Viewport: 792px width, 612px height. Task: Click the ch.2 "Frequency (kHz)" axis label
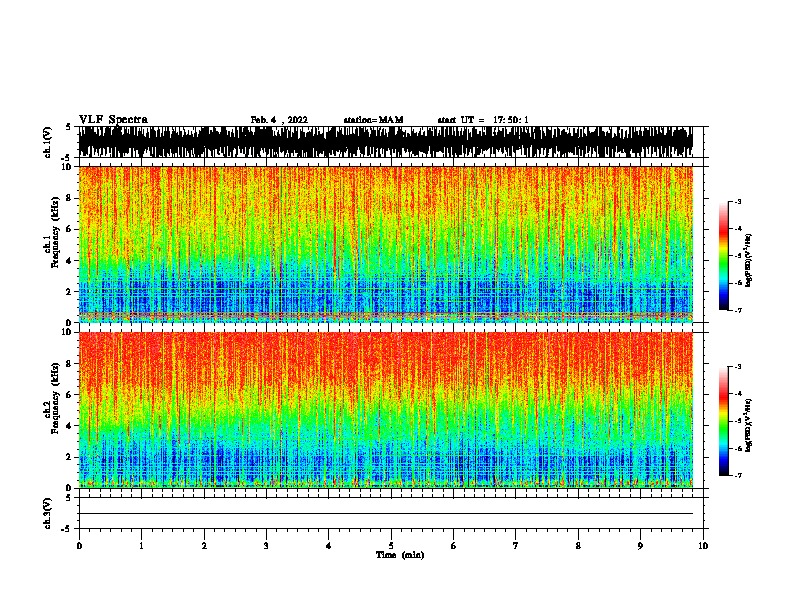[55, 398]
